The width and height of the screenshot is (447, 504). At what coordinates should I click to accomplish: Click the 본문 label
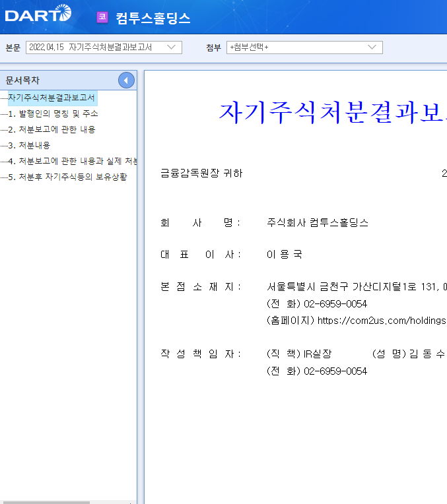(x=13, y=48)
